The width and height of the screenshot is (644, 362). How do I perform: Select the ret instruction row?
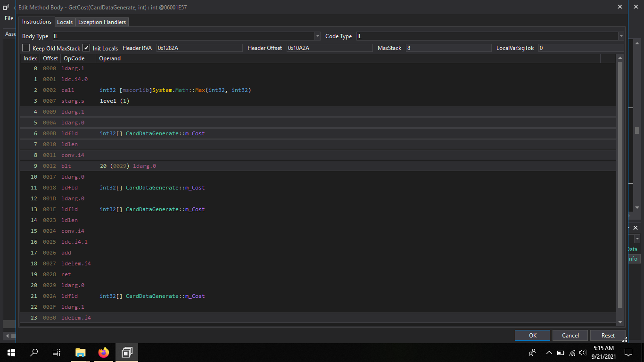(x=318, y=274)
